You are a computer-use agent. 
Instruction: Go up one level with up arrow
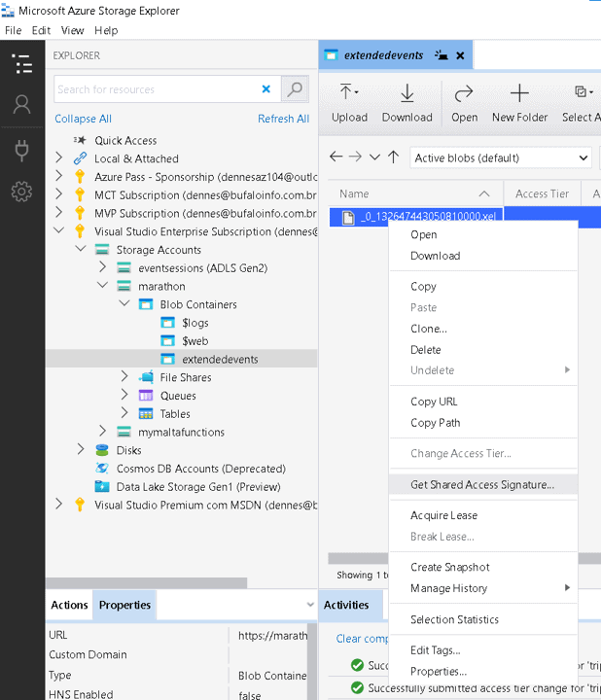(394, 157)
